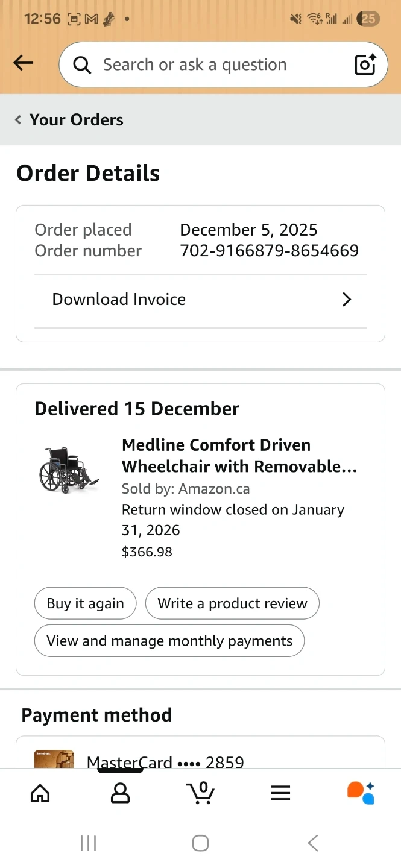View and manage monthly payments

169,641
